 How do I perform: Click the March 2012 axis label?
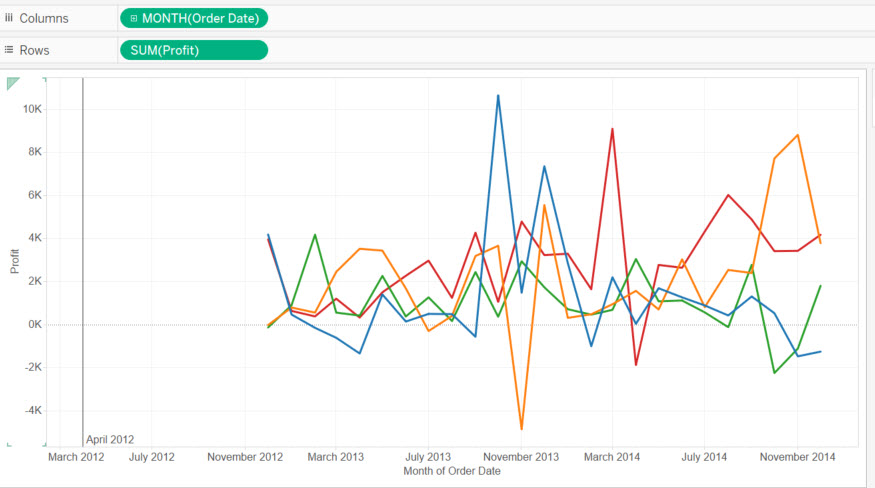click(76, 457)
